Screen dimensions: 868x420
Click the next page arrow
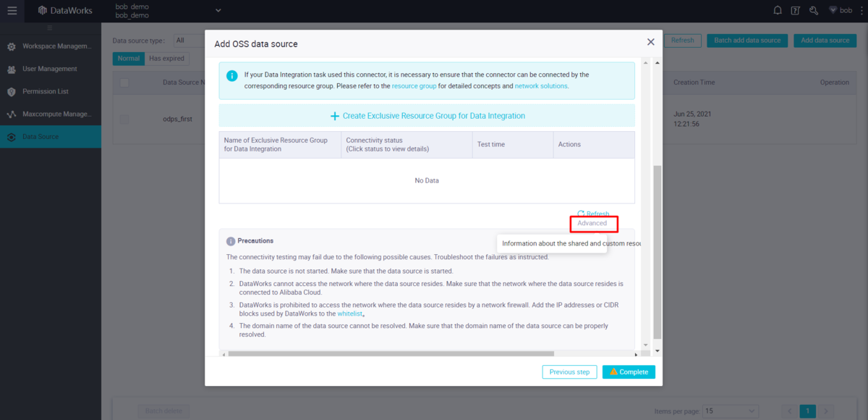tap(826, 411)
